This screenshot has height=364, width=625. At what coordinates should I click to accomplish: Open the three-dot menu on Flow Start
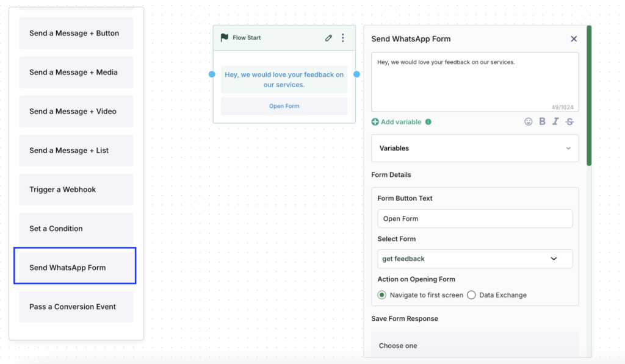(343, 38)
